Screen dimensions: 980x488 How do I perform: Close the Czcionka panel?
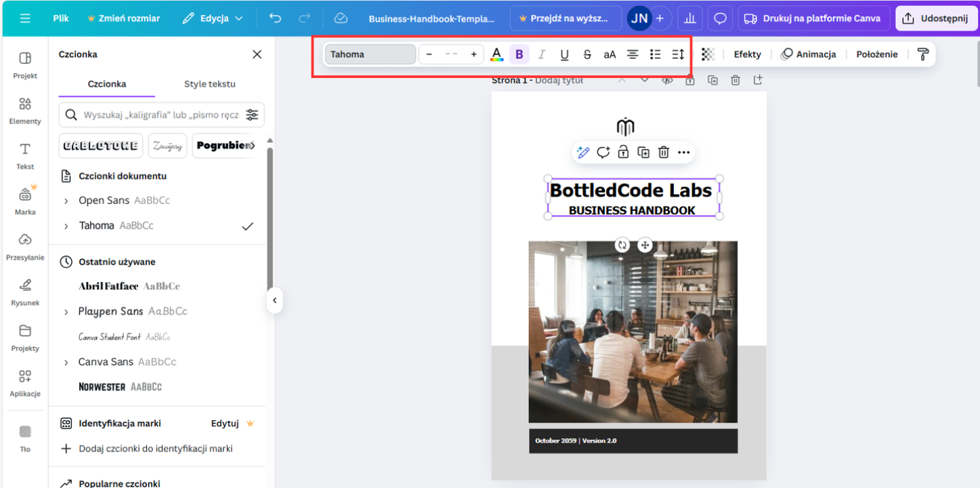pos(257,54)
